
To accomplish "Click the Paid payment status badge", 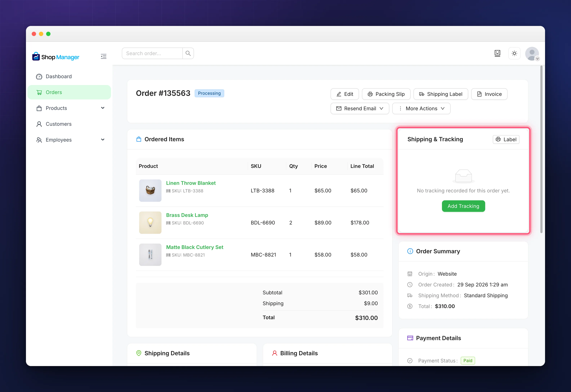I will tap(468, 360).
